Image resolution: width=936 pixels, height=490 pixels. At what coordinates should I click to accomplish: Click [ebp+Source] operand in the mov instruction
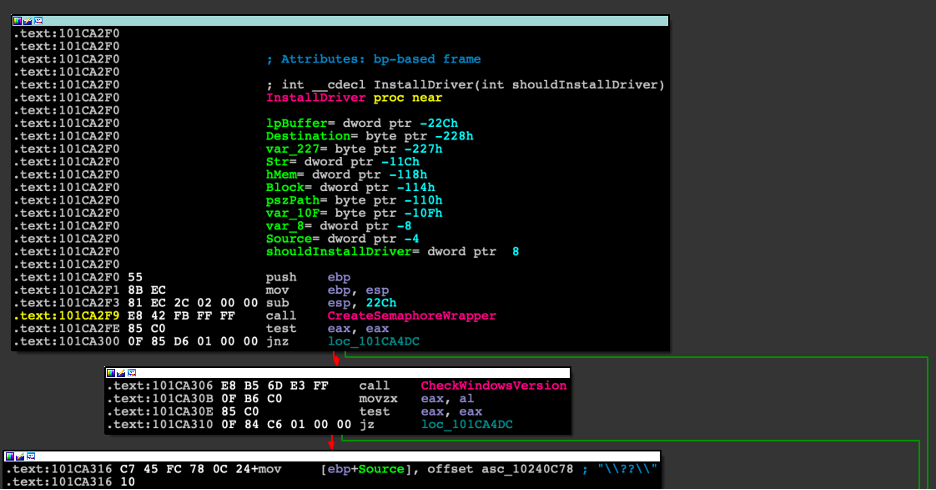point(365,469)
